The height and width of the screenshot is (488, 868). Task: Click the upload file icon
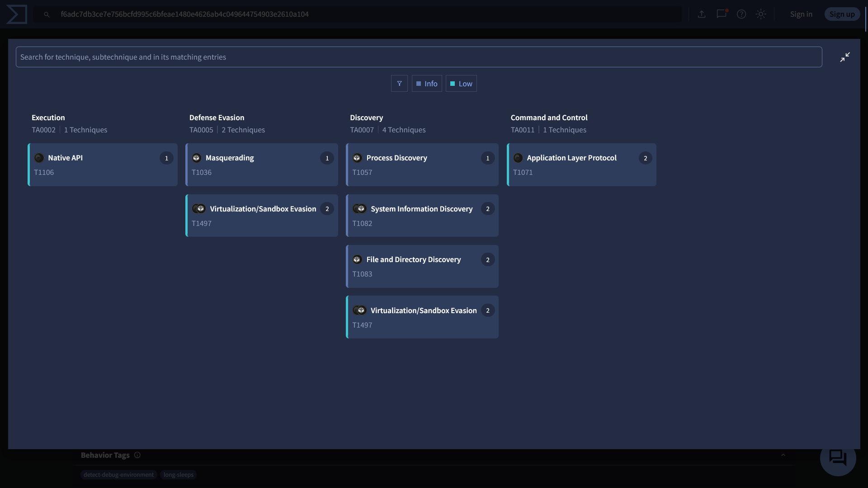tap(702, 14)
